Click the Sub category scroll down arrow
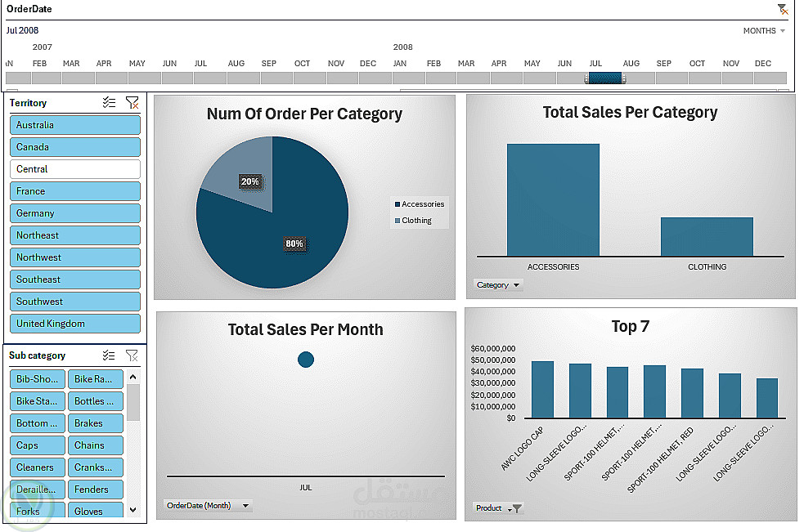804x532 pixels. tap(133, 510)
